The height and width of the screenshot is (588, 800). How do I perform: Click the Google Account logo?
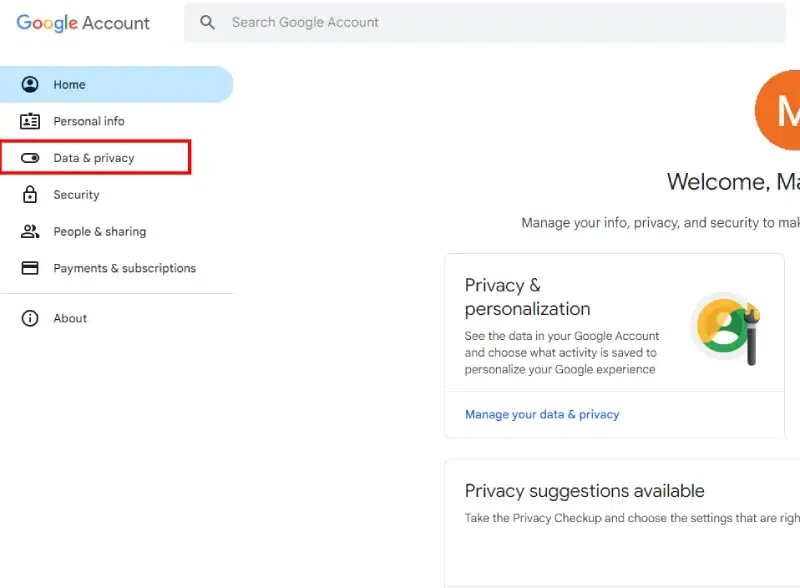point(83,23)
